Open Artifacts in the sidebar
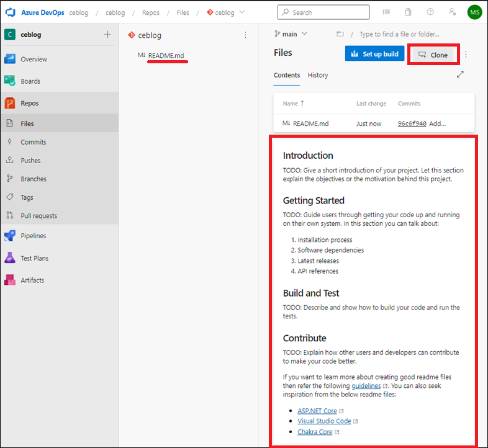The height and width of the screenshot is (448, 488). coord(59,280)
